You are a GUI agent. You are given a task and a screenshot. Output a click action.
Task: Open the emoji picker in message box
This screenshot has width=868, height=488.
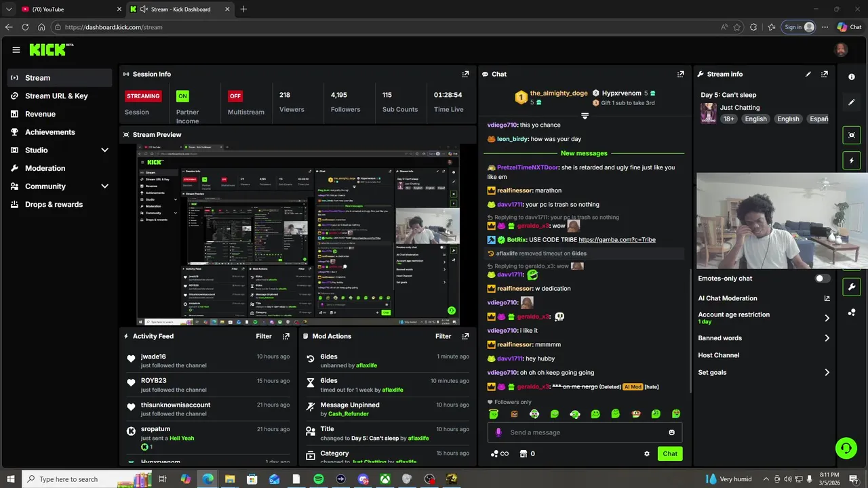tap(672, 432)
